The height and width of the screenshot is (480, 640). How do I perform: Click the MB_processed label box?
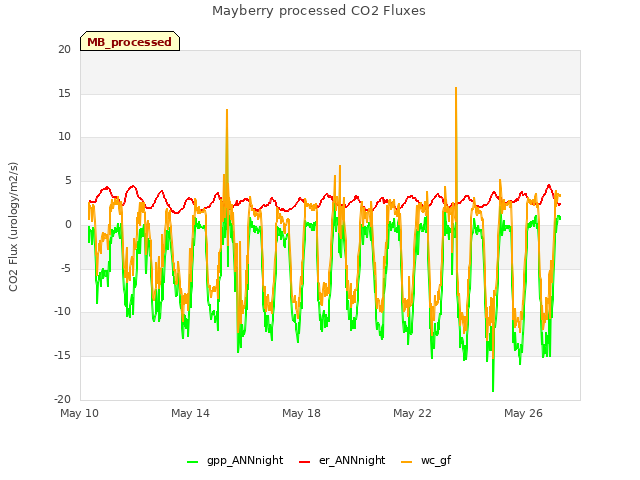point(130,41)
